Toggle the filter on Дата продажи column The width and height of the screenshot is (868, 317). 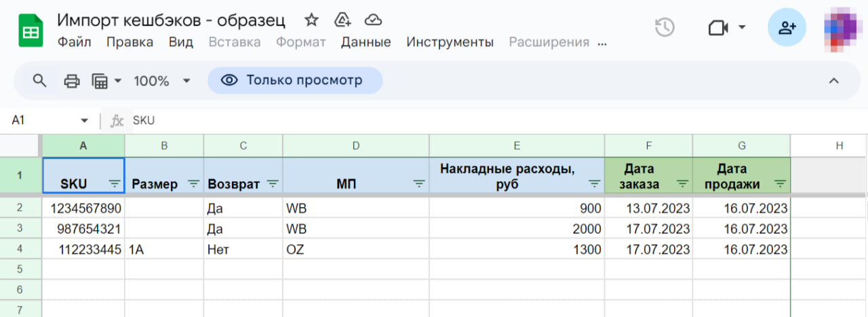(781, 183)
